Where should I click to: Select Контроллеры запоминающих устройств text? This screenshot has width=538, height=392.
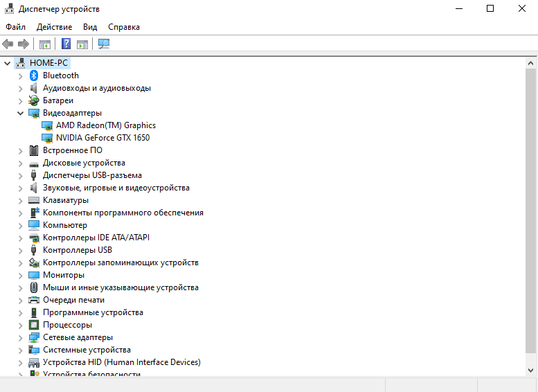(x=120, y=262)
